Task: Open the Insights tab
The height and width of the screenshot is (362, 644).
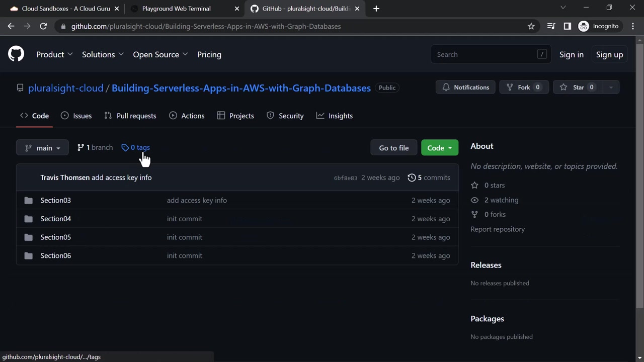Action: [335, 116]
